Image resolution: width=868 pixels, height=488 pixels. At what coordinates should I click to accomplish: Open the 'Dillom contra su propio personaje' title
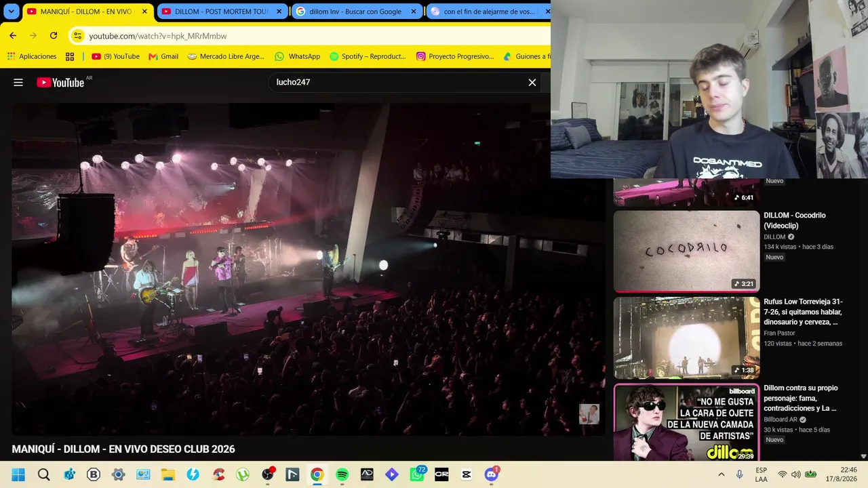click(800, 398)
